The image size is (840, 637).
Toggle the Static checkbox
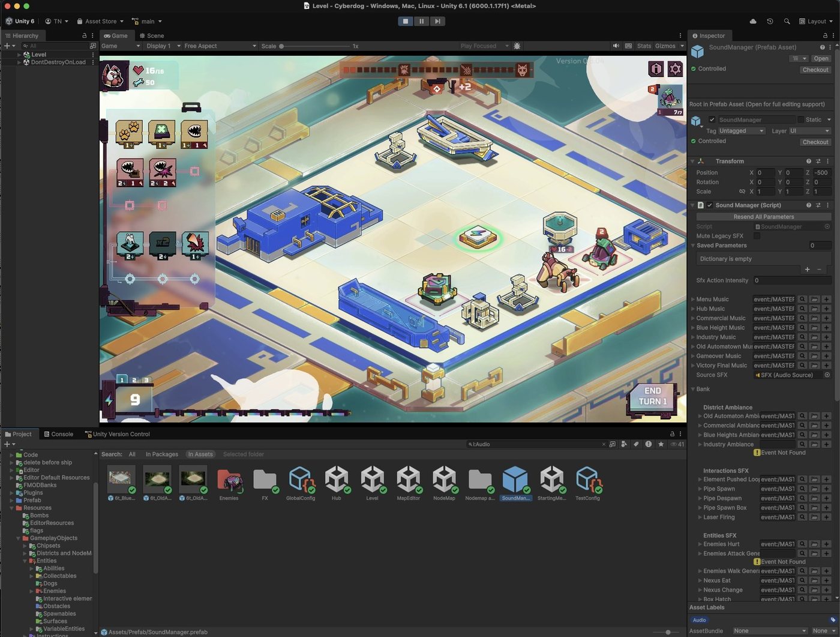(800, 119)
